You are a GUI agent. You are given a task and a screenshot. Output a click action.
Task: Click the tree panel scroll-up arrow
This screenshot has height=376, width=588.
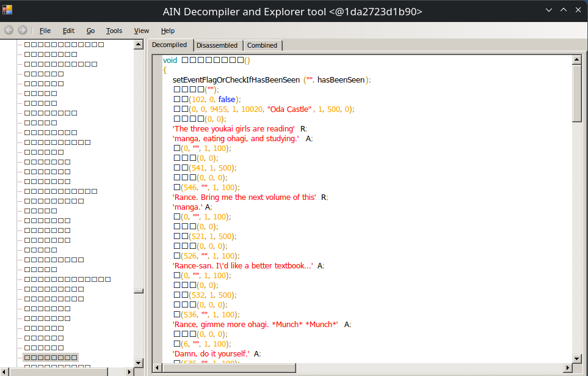[x=139, y=45]
